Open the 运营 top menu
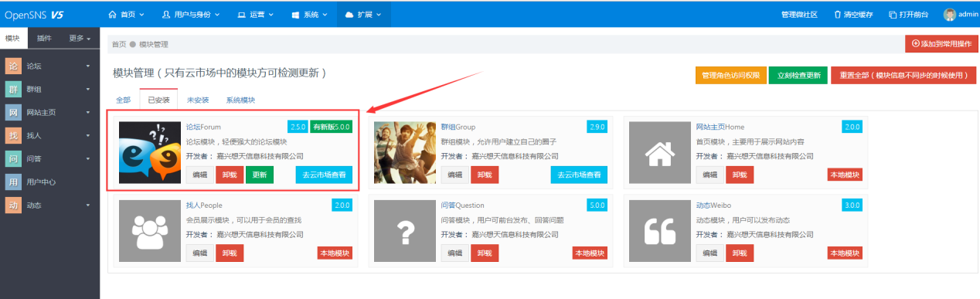 tap(256, 14)
